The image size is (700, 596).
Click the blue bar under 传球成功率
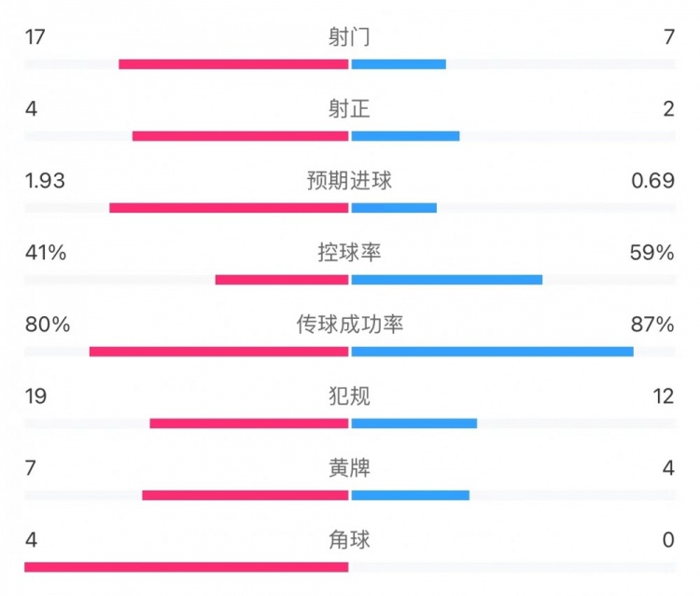click(493, 352)
